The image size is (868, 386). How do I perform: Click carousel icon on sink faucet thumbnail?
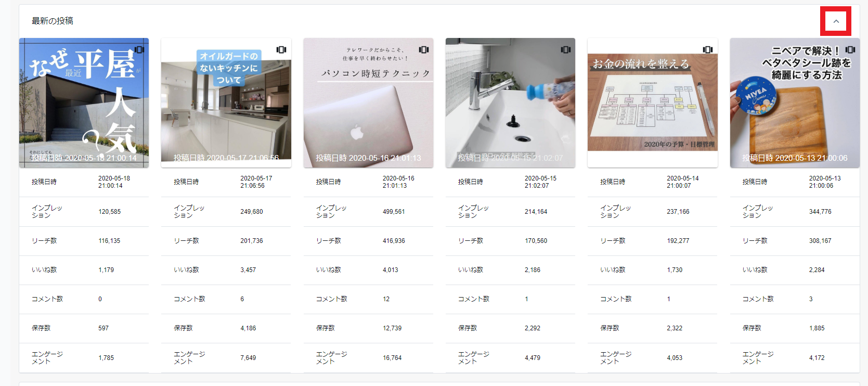tap(566, 49)
